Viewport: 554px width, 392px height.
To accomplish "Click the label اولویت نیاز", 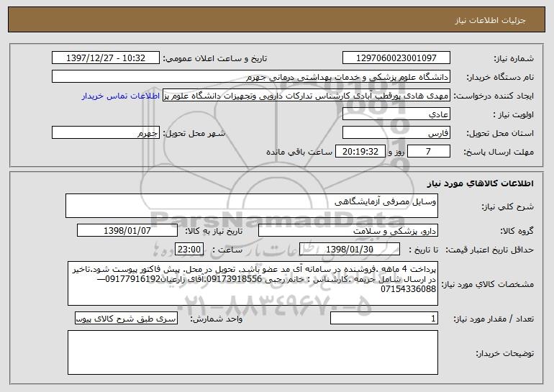I will point(514,114).
